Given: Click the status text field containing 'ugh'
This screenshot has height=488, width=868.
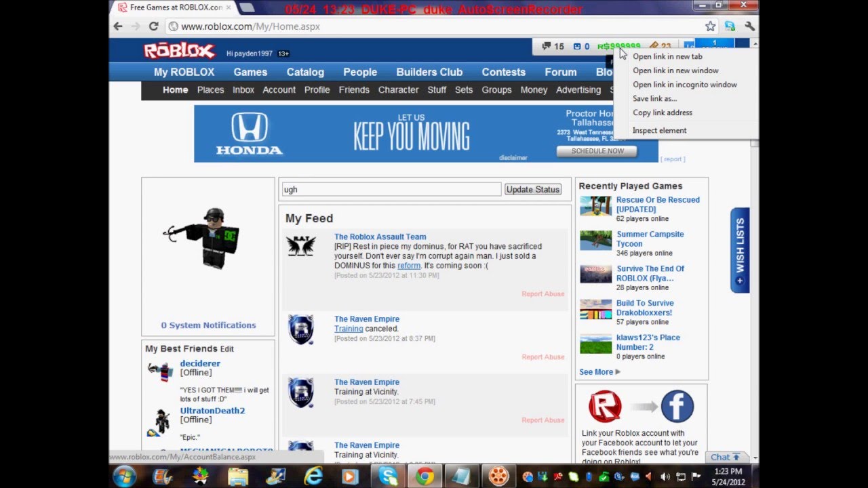Looking at the screenshot, I should click(x=391, y=189).
